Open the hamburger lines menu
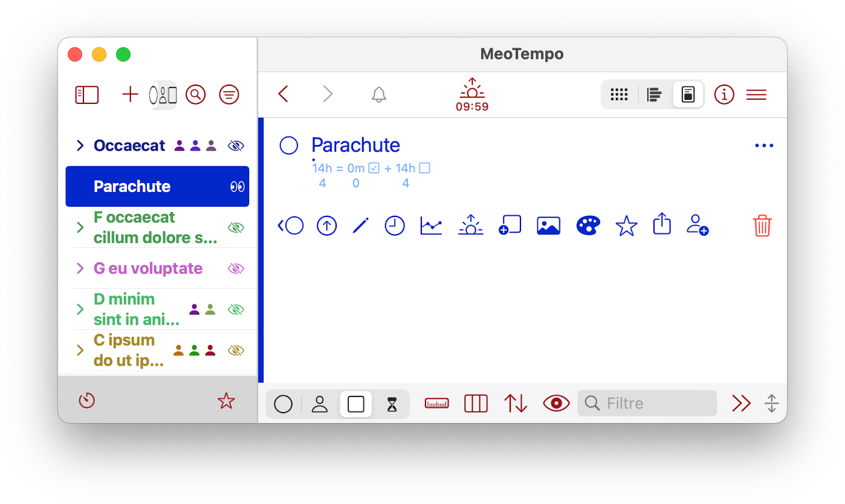This screenshot has height=504, width=845. [756, 95]
